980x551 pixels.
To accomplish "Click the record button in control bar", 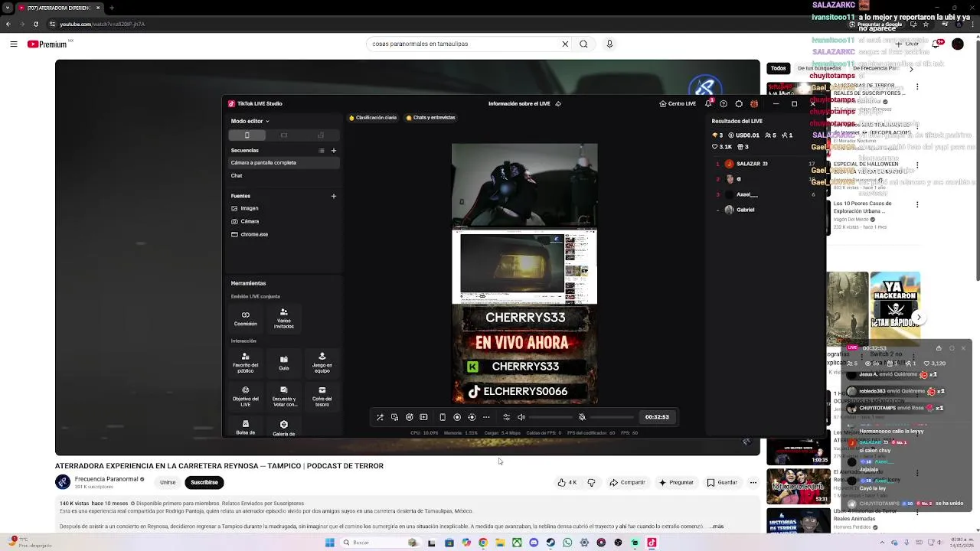I will pos(457,417).
